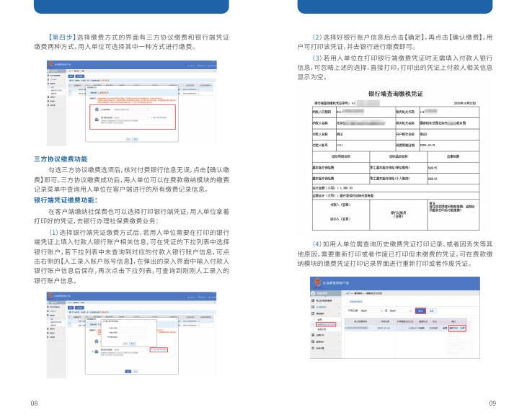Click the (2) paragraph number on page 09
The image size is (527, 420).
[317, 37]
